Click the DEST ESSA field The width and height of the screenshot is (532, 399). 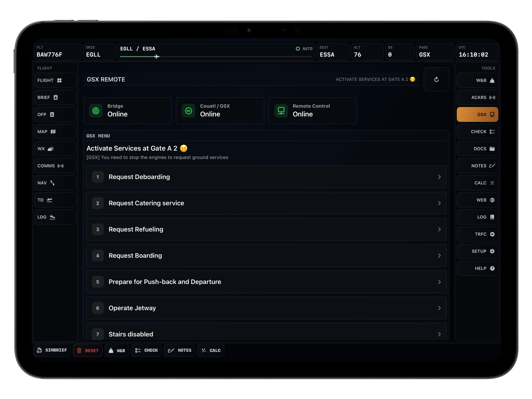[x=333, y=52]
